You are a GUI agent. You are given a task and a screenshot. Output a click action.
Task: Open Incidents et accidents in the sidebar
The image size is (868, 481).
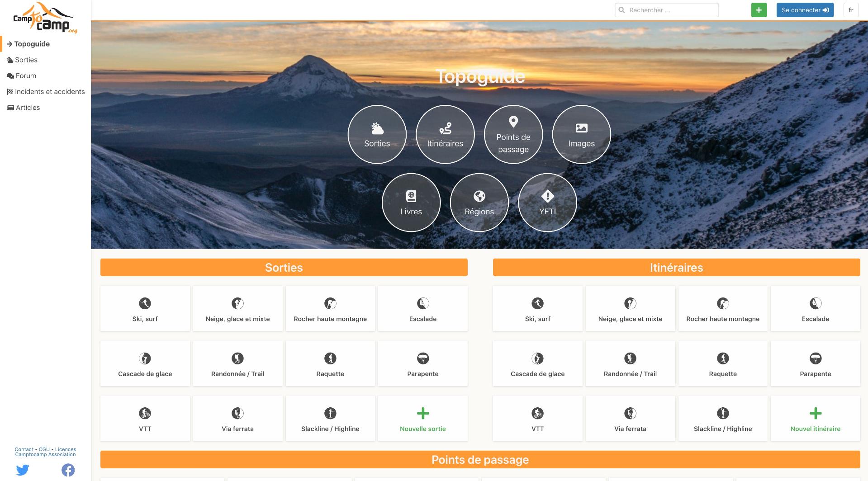point(45,91)
